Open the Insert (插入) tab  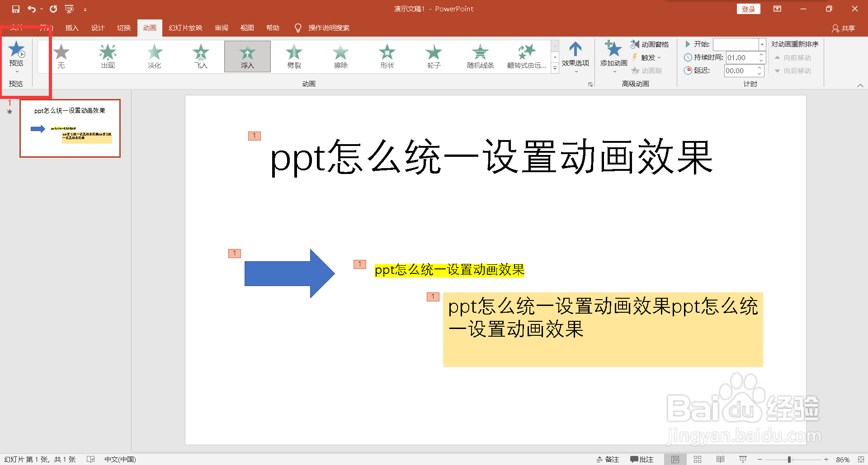click(x=72, y=28)
